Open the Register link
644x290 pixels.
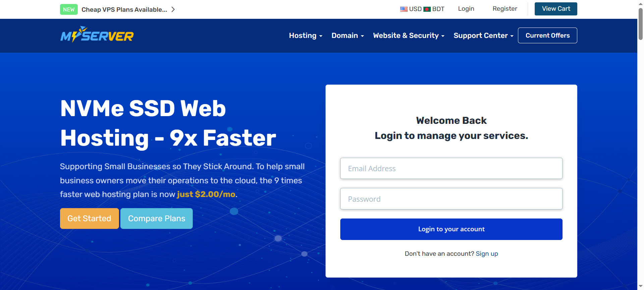(x=505, y=9)
